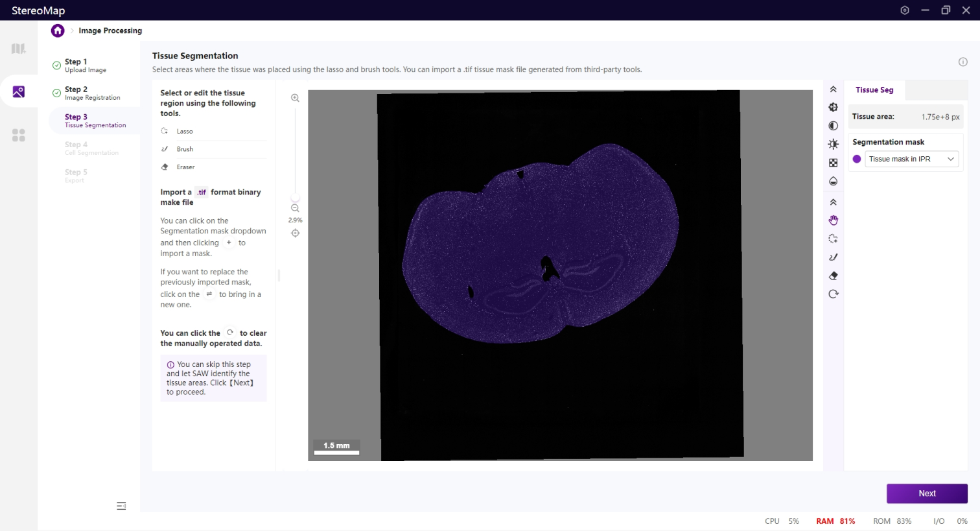The width and height of the screenshot is (980, 531).
Task: Select the Brush tool in right toolbar
Action: 834,257
